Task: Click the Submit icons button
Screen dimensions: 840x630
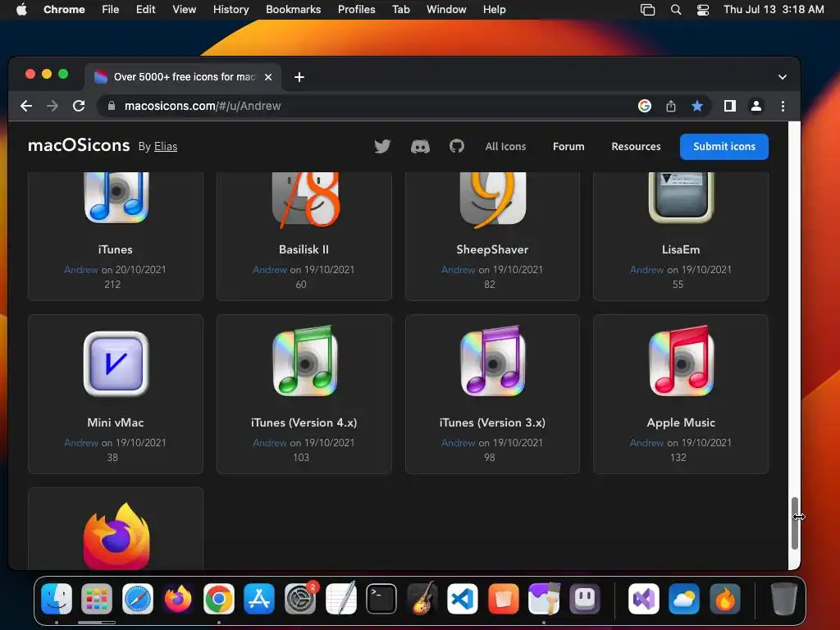Action: pyautogui.click(x=724, y=147)
